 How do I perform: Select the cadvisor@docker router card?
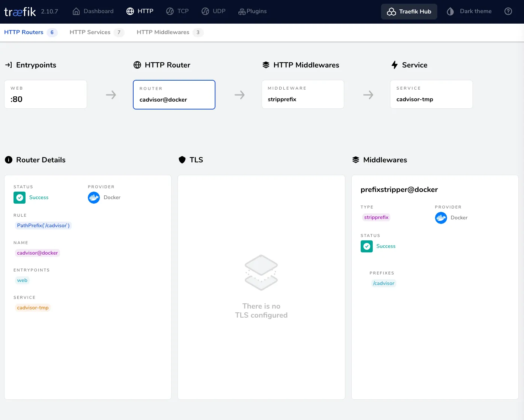point(174,94)
